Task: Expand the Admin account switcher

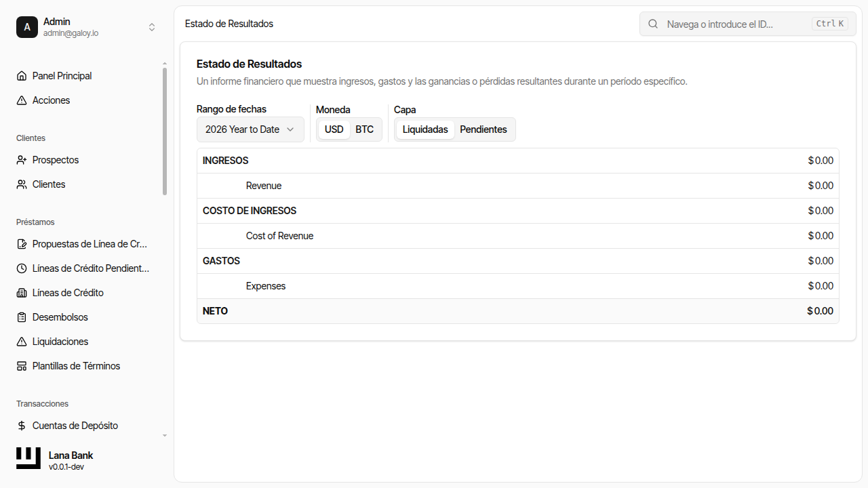Action: pyautogui.click(x=152, y=27)
